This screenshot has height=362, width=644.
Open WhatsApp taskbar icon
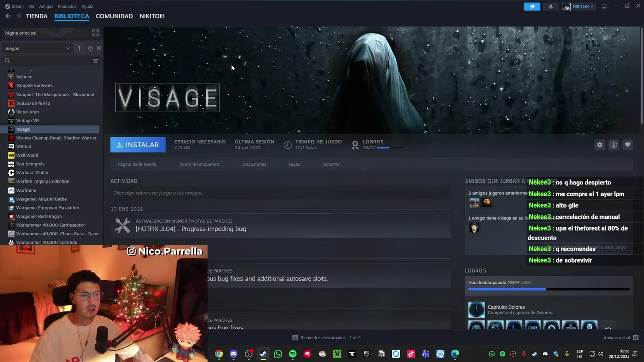click(278, 354)
